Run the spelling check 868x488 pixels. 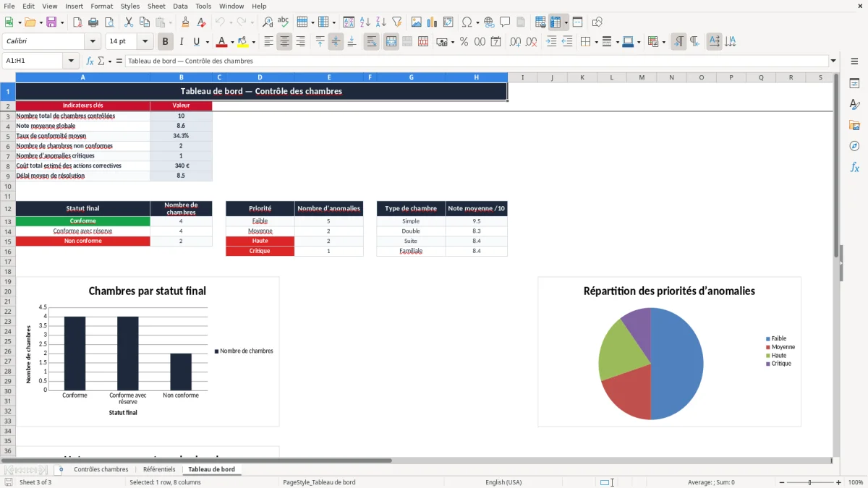pos(284,22)
